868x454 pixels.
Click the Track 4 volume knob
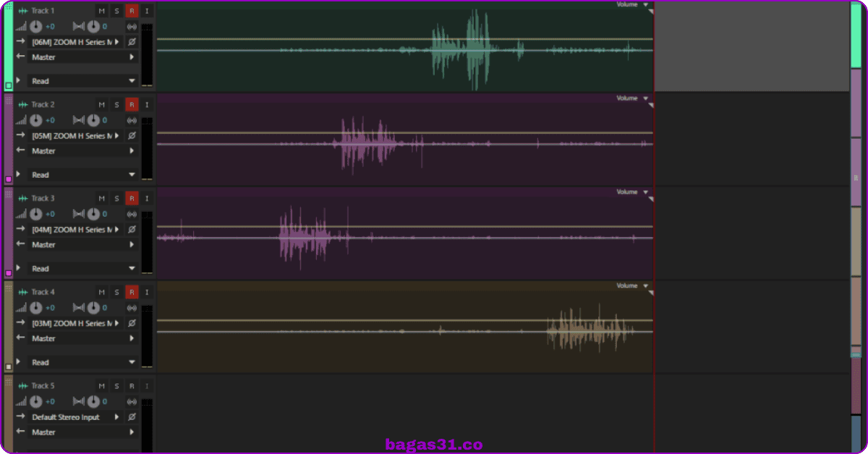tap(35, 308)
